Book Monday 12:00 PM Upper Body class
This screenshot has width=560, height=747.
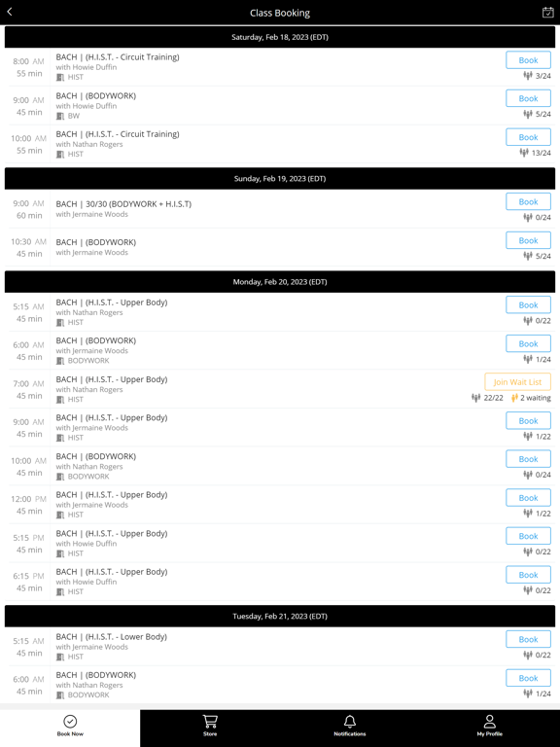coord(528,498)
